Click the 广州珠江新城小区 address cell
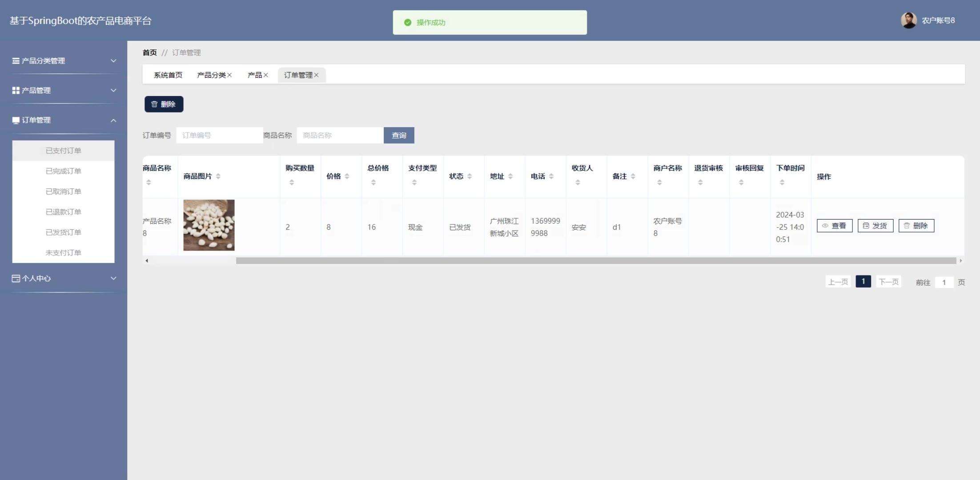This screenshot has height=480, width=980. click(x=504, y=227)
